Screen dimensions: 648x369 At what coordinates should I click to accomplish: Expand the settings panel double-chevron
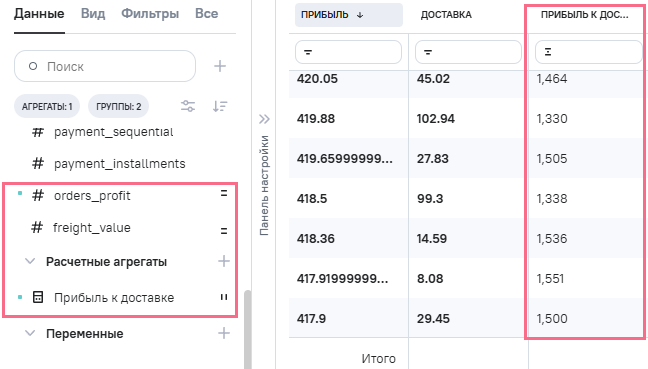tap(264, 119)
